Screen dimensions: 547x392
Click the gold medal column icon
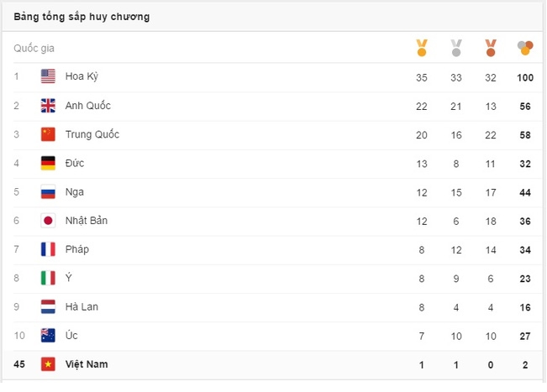coord(421,48)
